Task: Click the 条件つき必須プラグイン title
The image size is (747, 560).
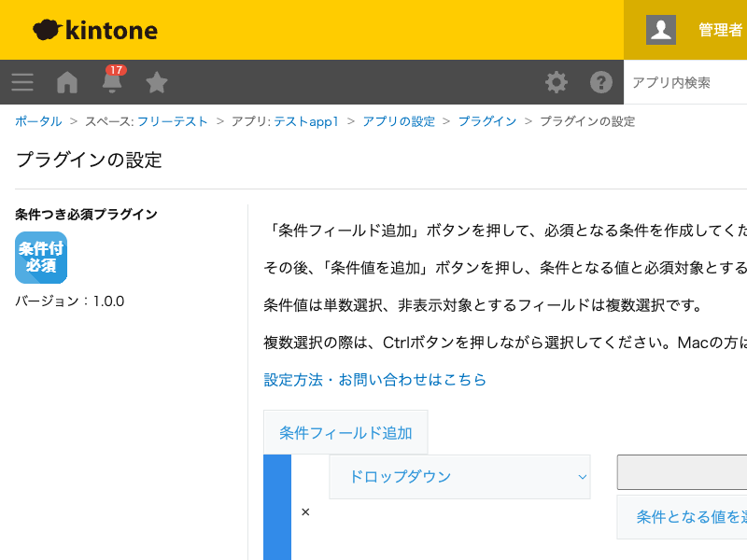Action: pyautogui.click(x=86, y=215)
